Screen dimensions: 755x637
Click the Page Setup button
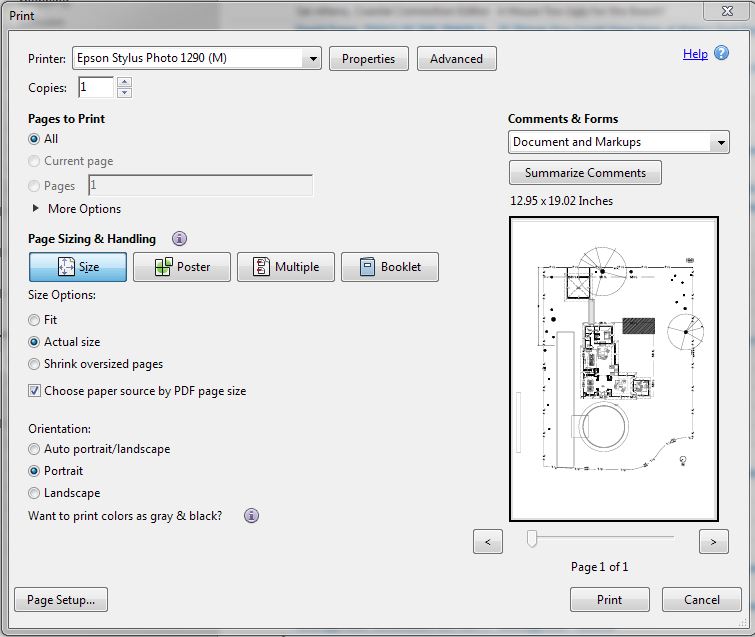pyautogui.click(x=61, y=600)
